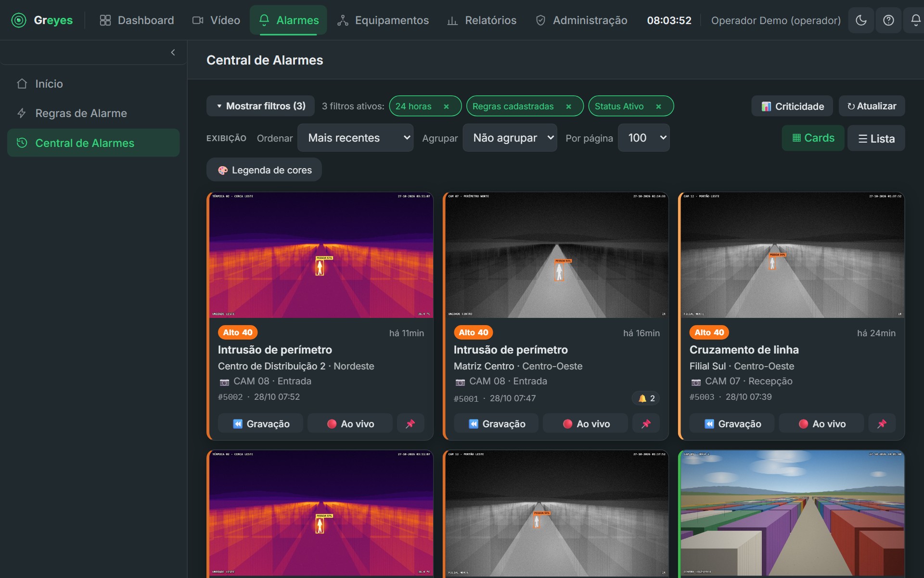Click 'Filial Sul · Centro-Oeste' text
Viewport: 924px width, 578px height.
click(742, 366)
